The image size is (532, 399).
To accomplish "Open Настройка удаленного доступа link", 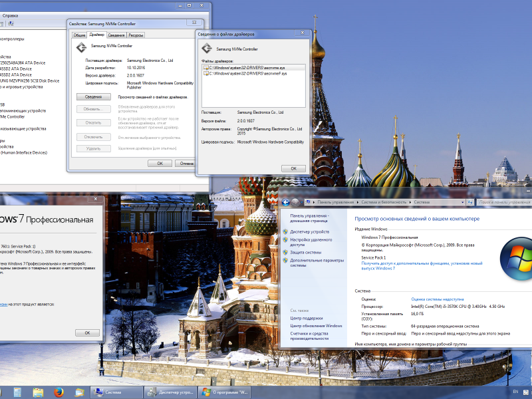I will click(x=311, y=242).
